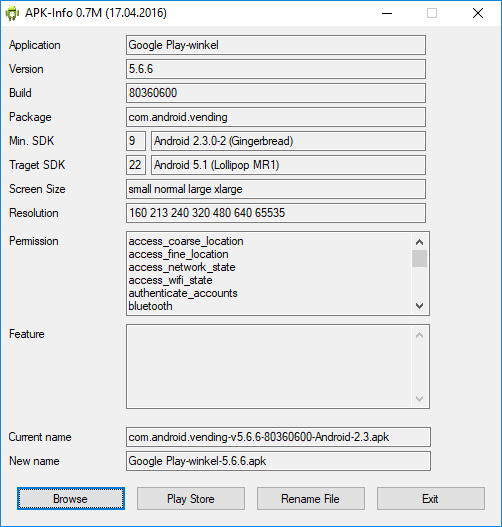502x527 pixels.
Task: Select bluetooth permission entry
Action: (x=150, y=306)
